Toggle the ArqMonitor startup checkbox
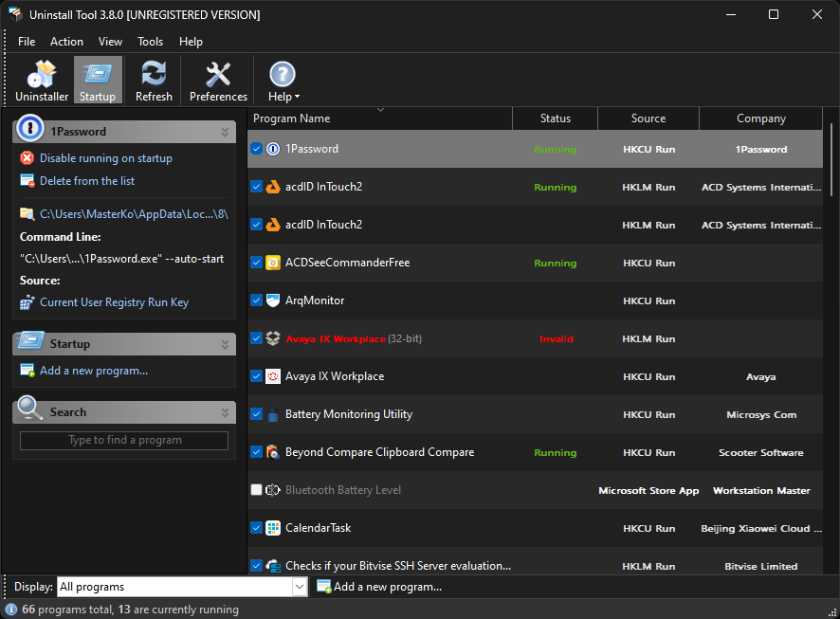This screenshot has width=840, height=619. [x=257, y=300]
